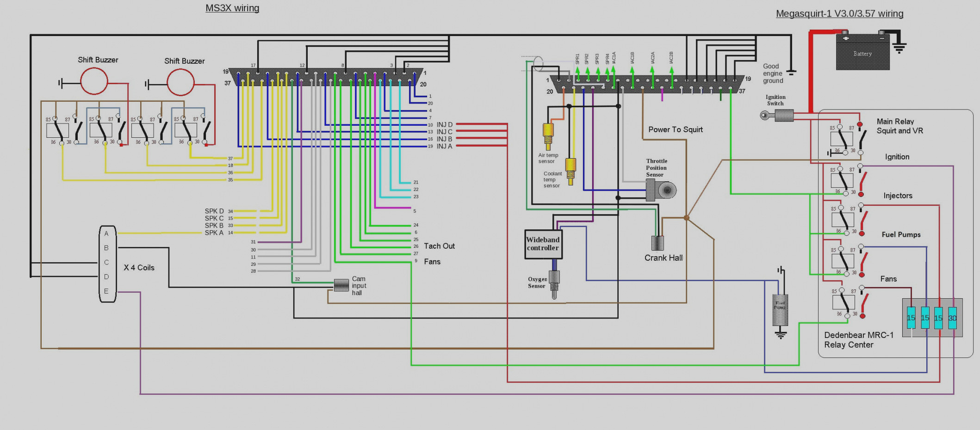This screenshot has height=430, width=980.
Task: Select the Throttle Position Sensor icon
Action: click(661, 190)
